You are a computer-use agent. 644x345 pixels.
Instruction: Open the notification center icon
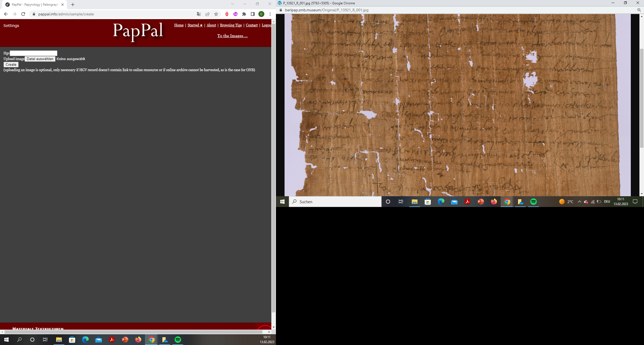point(635,202)
